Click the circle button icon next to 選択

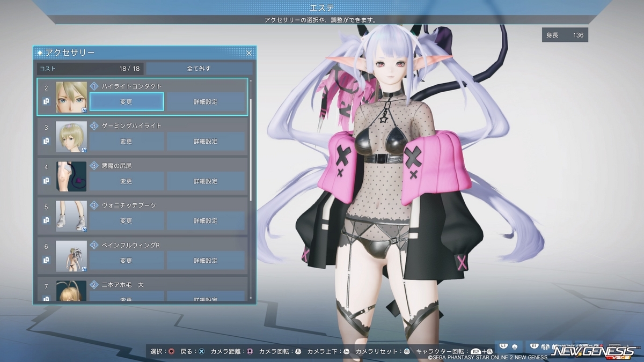coord(171,352)
